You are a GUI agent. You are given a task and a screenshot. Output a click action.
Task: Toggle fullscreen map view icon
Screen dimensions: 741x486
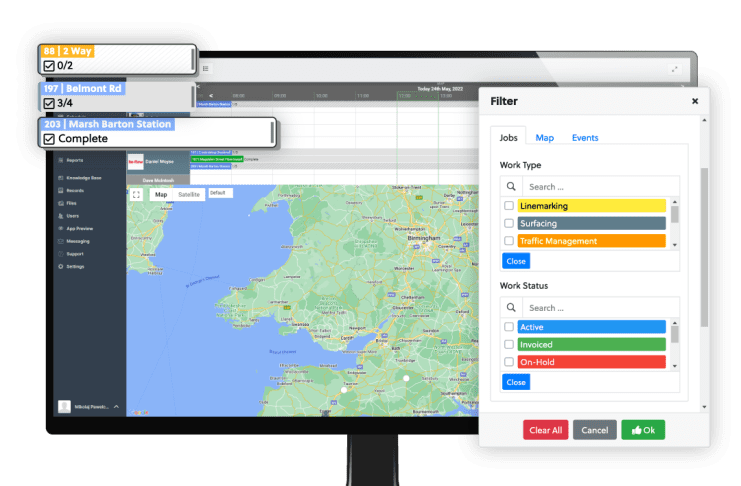[136, 194]
